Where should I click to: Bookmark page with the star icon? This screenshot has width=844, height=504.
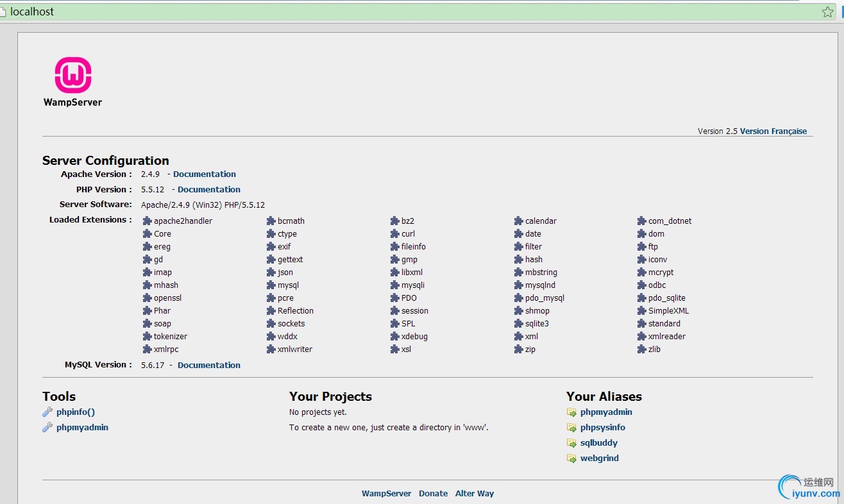pos(827,12)
